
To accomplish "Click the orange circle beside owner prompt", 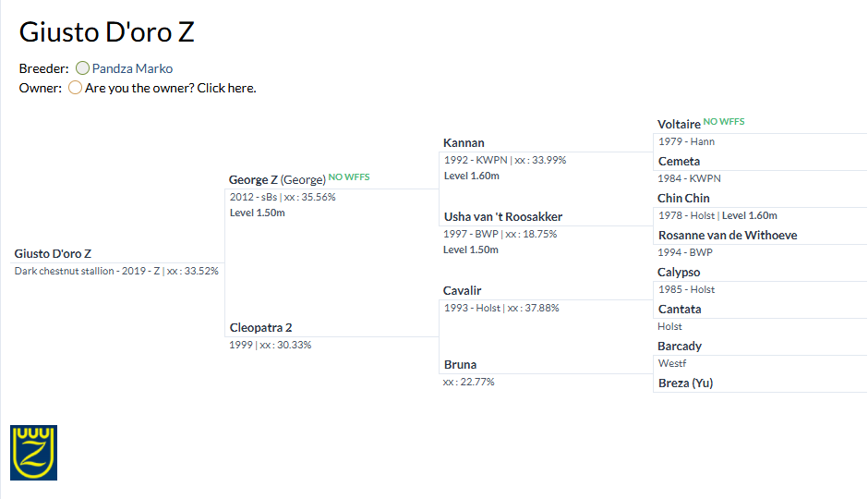I will pos(76,88).
